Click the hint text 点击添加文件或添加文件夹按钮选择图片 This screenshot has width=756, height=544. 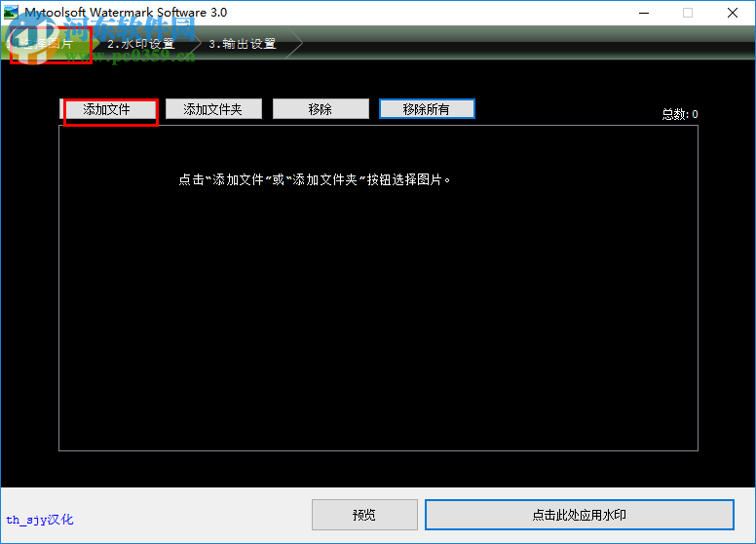(x=315, y=180)
